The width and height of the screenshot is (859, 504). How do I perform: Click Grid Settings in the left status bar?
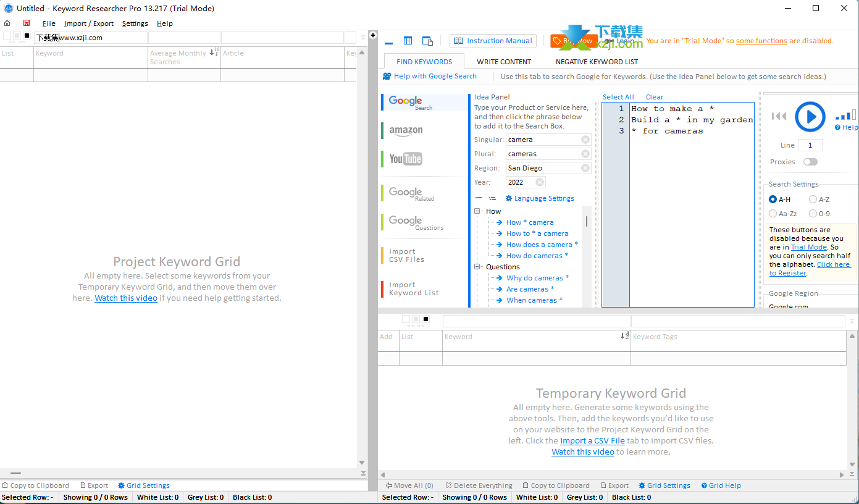[x=144, y=485]
